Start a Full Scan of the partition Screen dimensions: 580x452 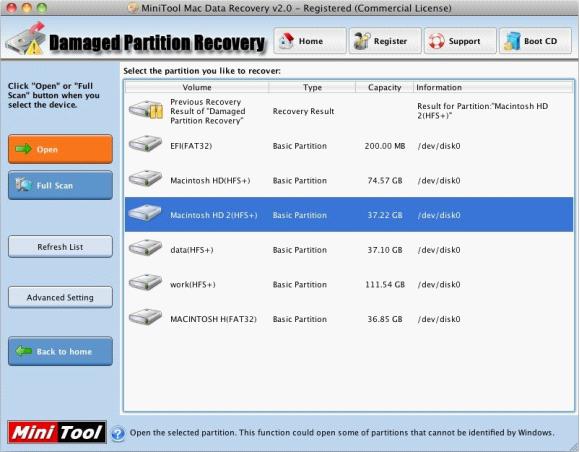pos(60,185)
